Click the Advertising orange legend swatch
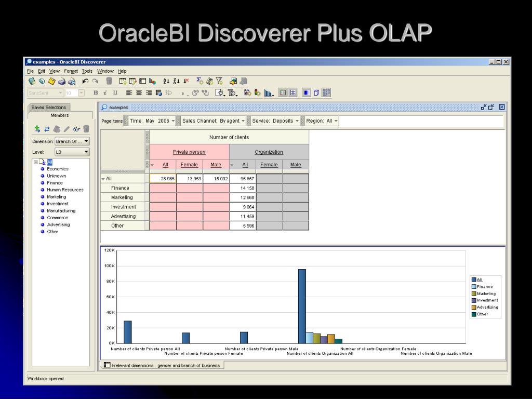Viewport: 532px width, 399px height. click(474, 308)
